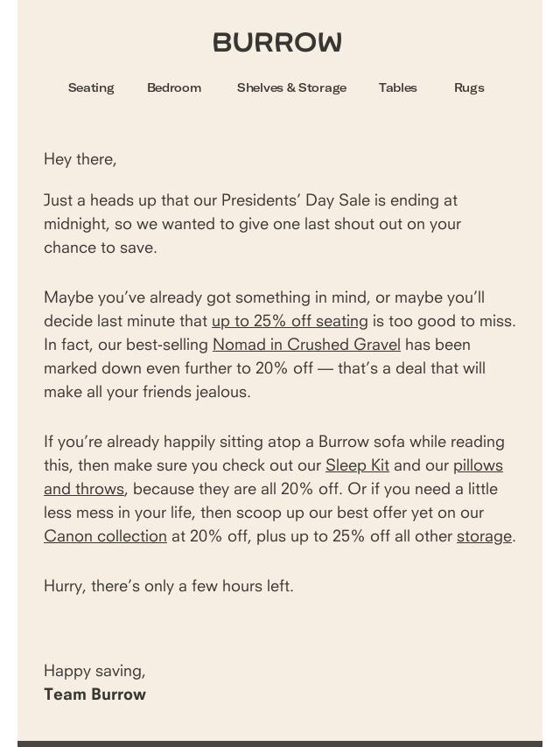
Task: Navigate to the Rugs section
Action: pos(469,87)
